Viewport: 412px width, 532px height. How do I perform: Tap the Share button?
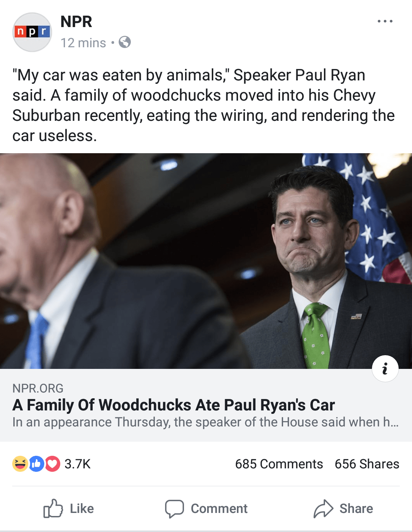[x=343, y=508]
